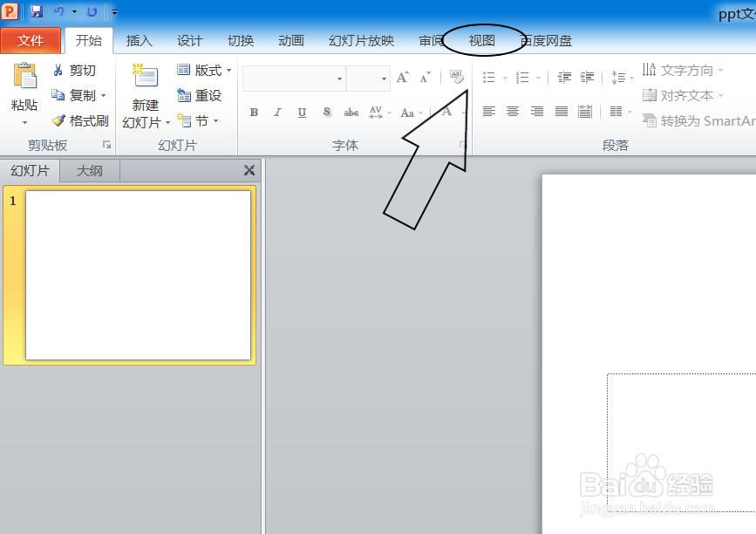This screenshot has height=534, width=756.
Task: Click the Undo icon in quick access toolbar
Action: 58,11
